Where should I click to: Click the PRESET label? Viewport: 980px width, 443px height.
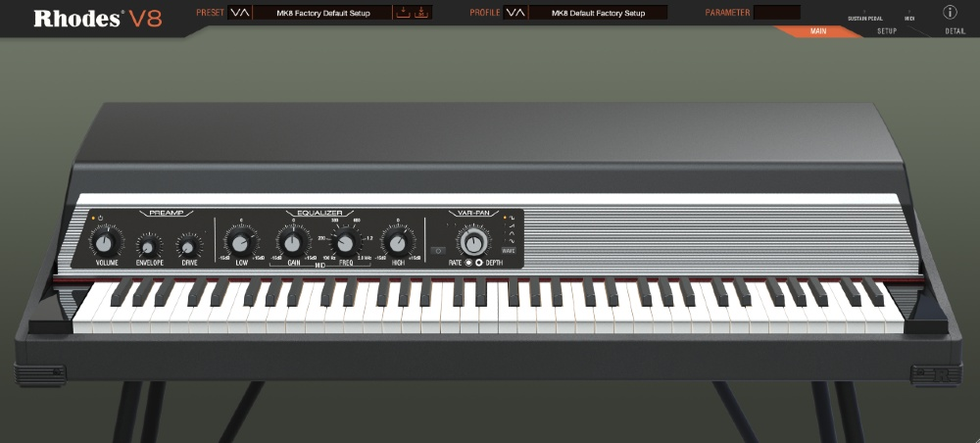(x=210, y=13)
